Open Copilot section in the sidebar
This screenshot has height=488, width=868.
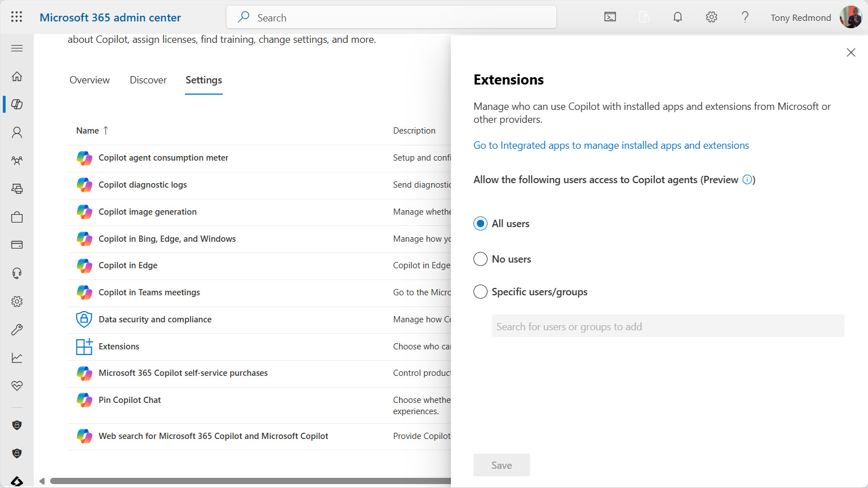coord(17,104)
